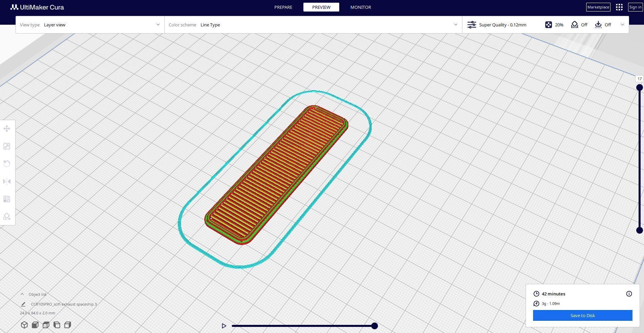This screenshot has height=333, width=644.
Task: Switch to left side view camera
Action: [x=56, y=325]
